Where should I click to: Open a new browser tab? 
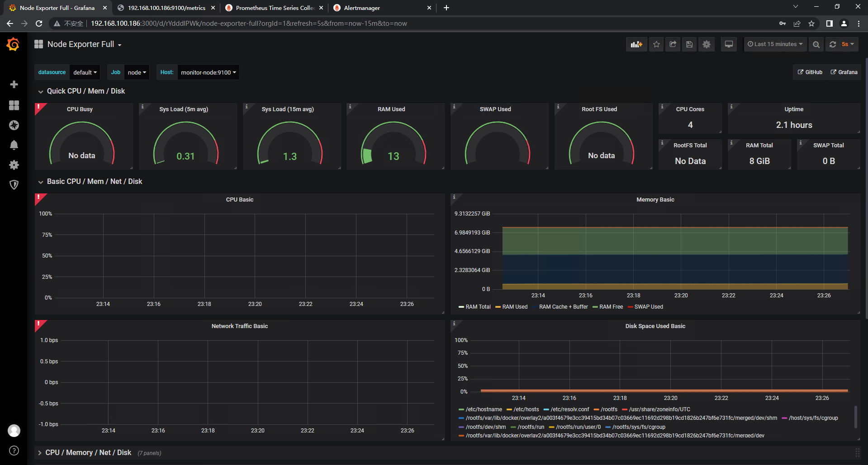[x=446, y=8]
